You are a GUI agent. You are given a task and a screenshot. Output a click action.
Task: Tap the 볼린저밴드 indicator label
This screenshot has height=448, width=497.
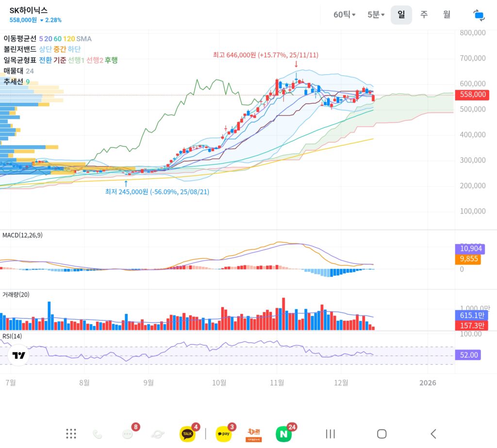(20, 49)
